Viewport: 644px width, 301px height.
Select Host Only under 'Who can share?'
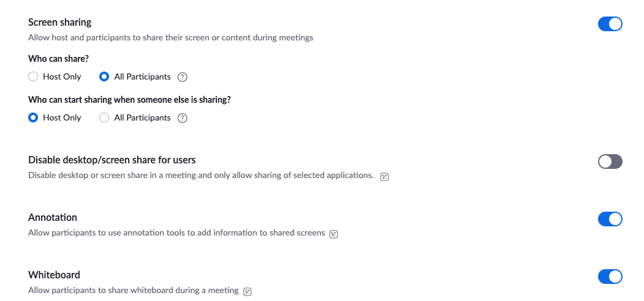34,77
